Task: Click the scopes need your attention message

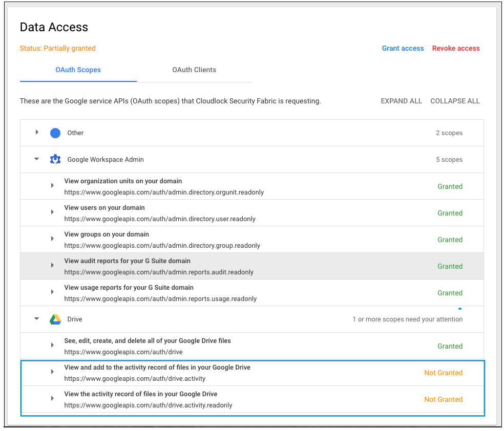Action: (408, 319)
